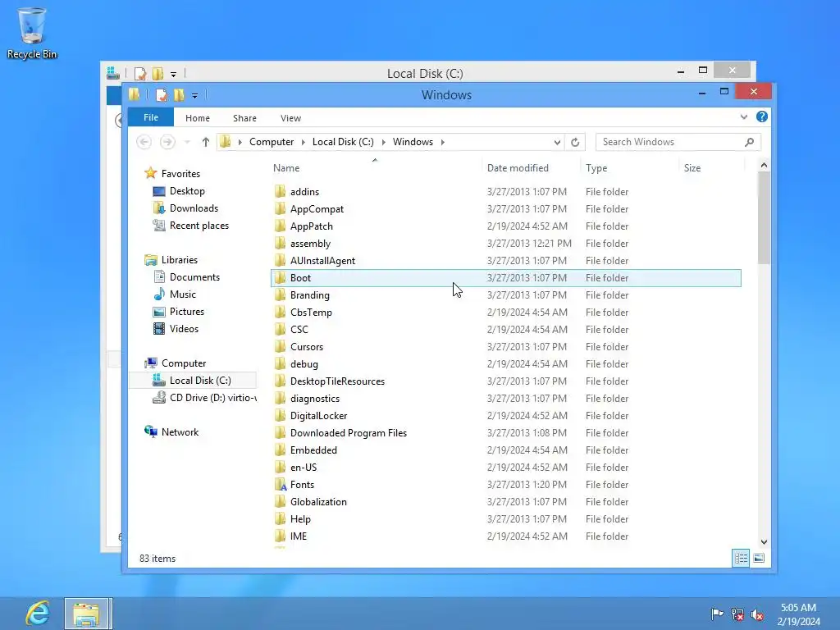Sort by the Date modified column

click(x=531, y=167)
